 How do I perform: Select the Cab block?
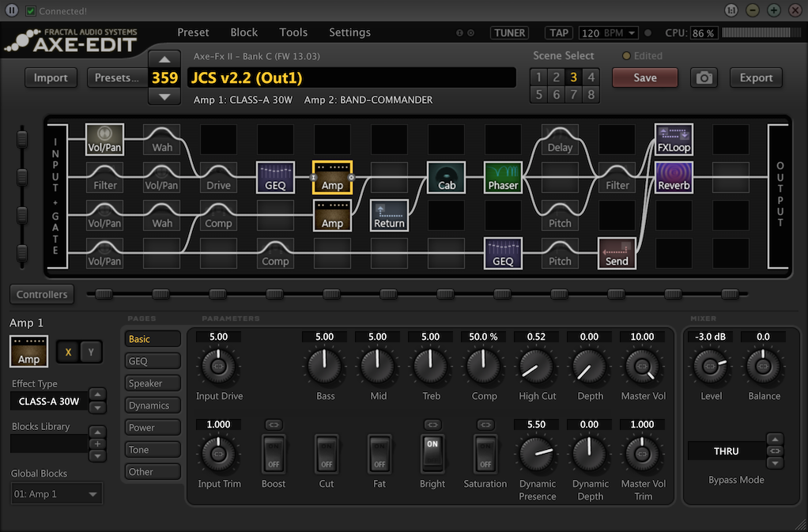point(446,177)
